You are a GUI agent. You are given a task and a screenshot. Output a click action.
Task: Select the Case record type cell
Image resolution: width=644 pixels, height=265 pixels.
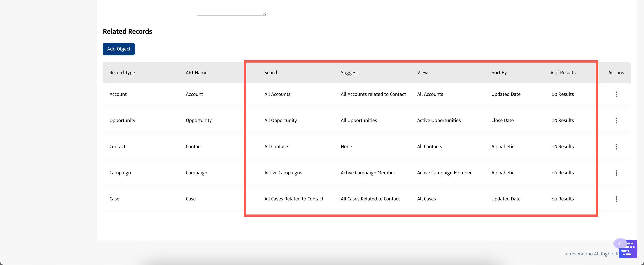point(114,199)
